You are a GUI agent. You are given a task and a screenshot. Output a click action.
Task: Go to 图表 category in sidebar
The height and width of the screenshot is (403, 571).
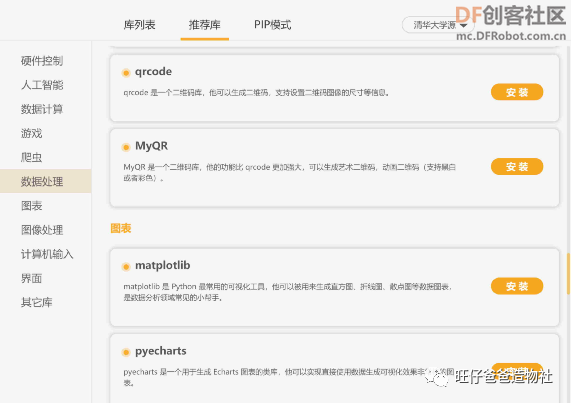coord(31,206)
